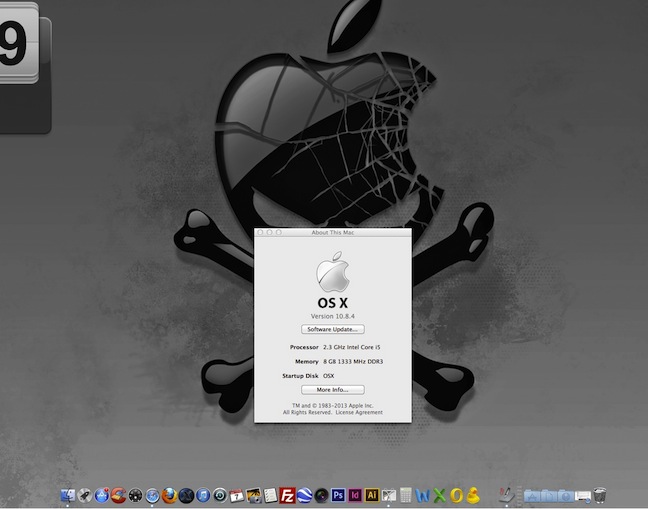Open the presentation easel app in Dock

click(x=388, y=495)
